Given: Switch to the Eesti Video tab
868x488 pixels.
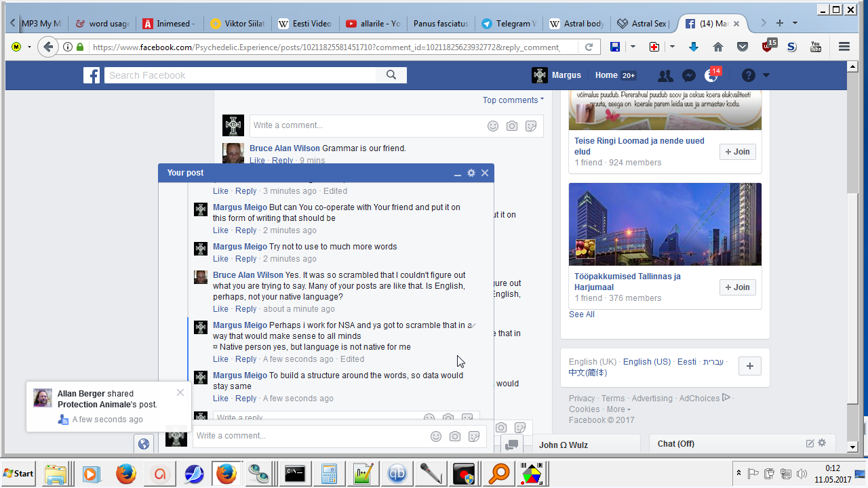Looking at the screenshot, I should (x=304, y=23).
